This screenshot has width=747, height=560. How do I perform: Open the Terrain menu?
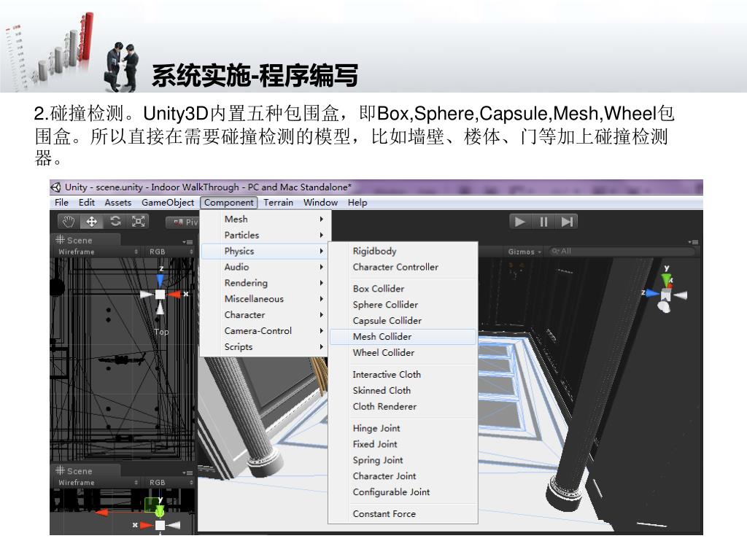pyautogui.click(x=278, y=203)
